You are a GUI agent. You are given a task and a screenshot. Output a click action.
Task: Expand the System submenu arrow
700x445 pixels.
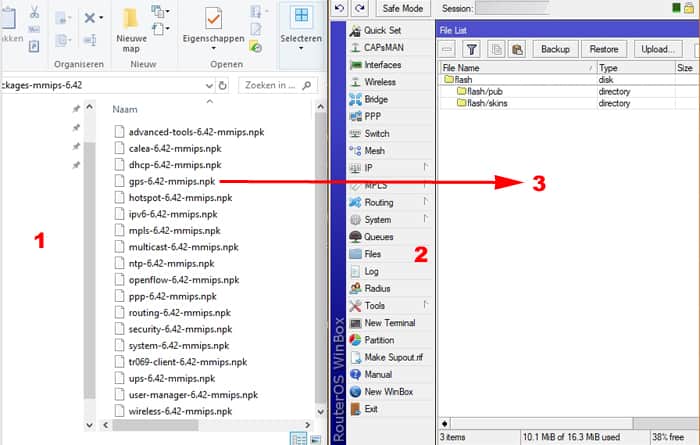(x=425, y=218)
